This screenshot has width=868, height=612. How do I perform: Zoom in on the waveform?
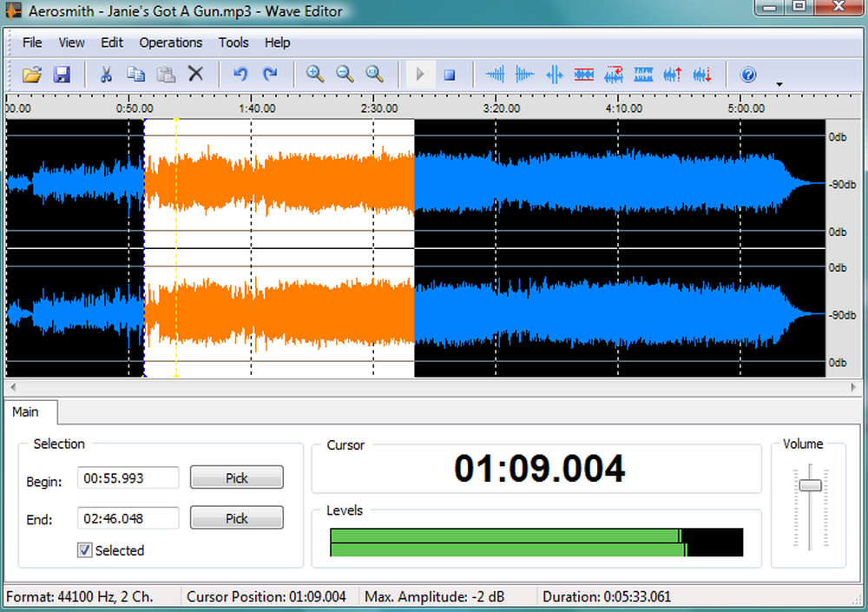[315, 74]
